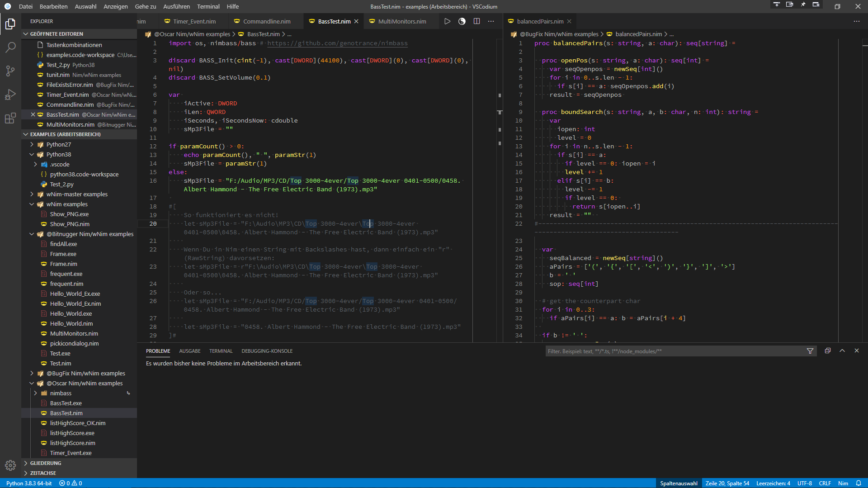Open the Run and Debug view
868x488 pixels.
[x=10, y=95]
